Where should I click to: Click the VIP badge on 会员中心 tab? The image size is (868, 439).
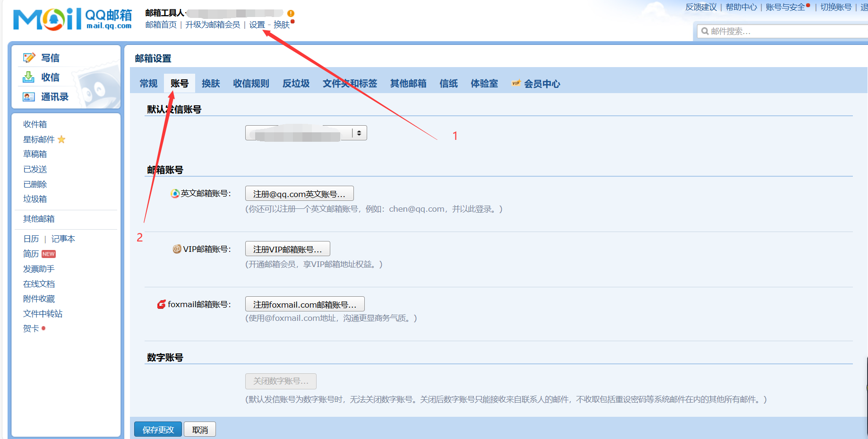tap(516, 83)
